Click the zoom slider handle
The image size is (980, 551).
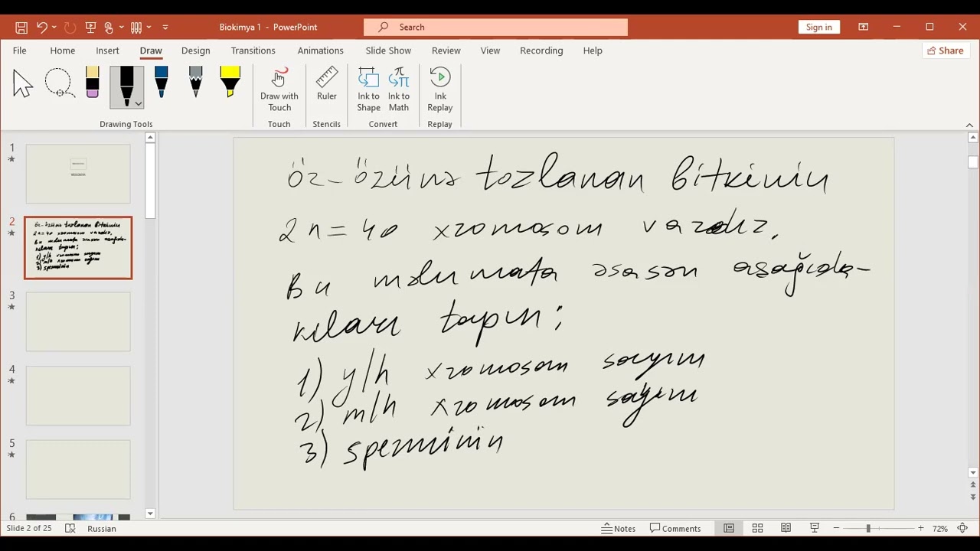coord(868,528)
